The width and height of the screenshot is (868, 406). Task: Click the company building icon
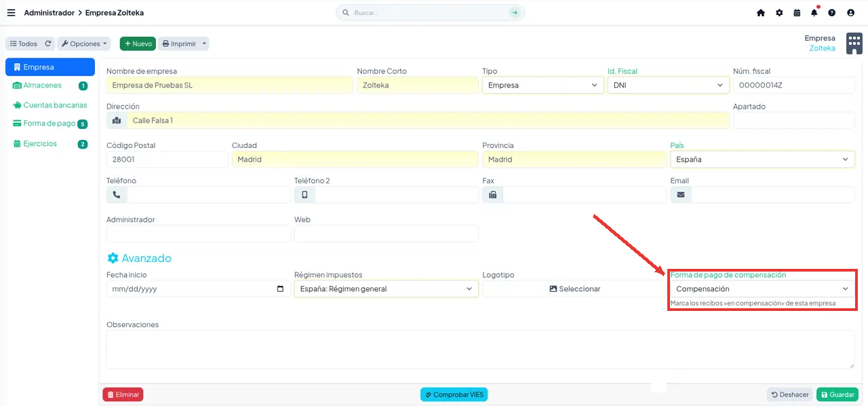(x=854, y=43)
